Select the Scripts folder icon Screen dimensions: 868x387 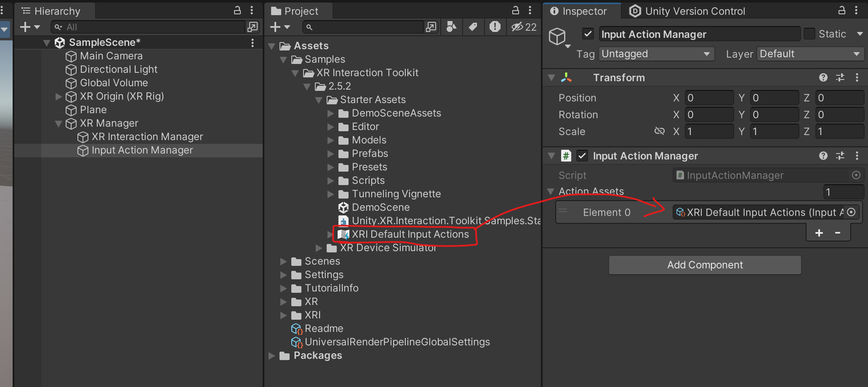point(343,181)
